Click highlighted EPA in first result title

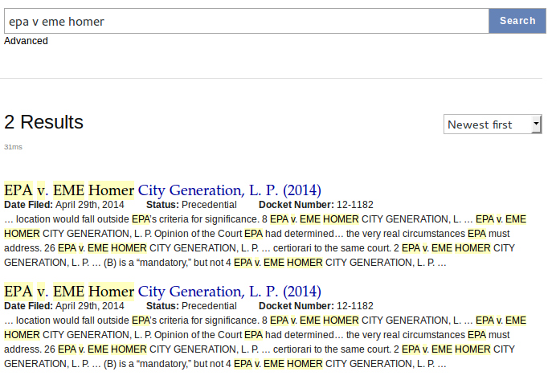pyautogui.click(x=18, y=190)
